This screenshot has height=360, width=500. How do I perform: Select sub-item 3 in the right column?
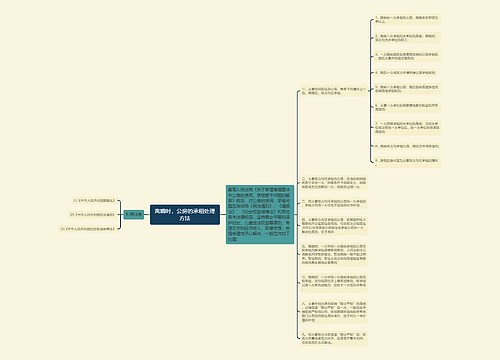pyautogui.click(x=407, y=56)
